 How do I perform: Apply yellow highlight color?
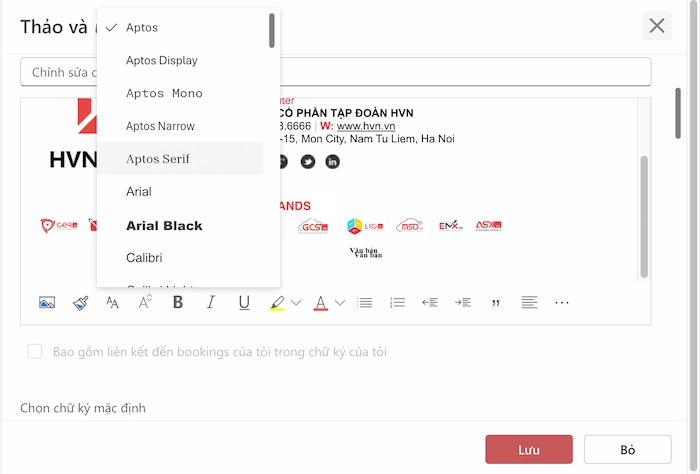(277, 303)
